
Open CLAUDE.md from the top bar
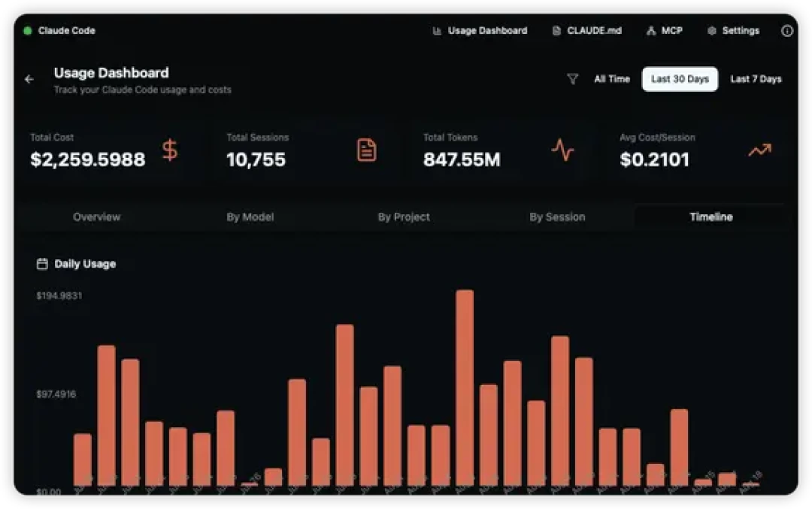[586, 31]
